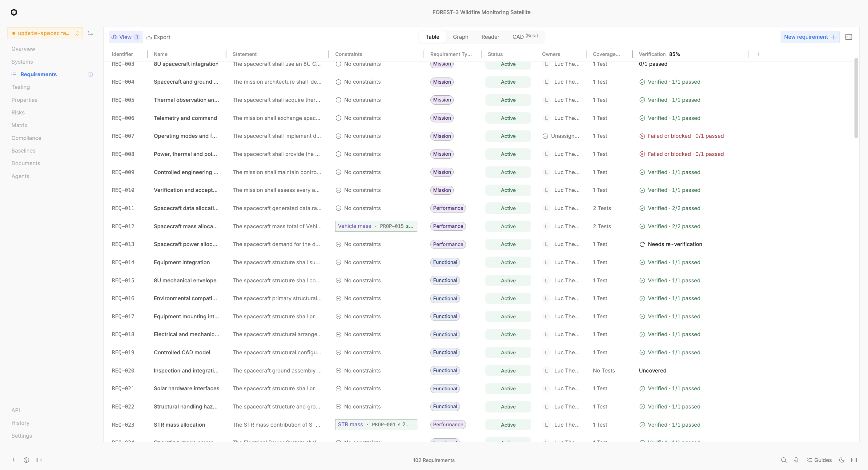Click the branch swap arrows icon
Image resolution: width=868 pixels, height=470 pixels.
pos(90,33)
